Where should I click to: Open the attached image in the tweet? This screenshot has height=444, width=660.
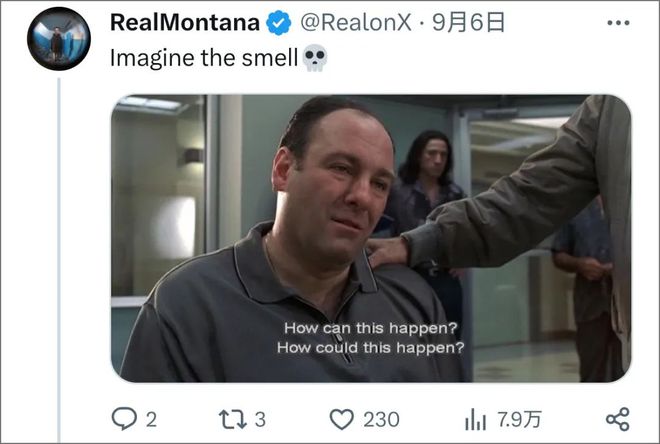(x=370, y=238)
